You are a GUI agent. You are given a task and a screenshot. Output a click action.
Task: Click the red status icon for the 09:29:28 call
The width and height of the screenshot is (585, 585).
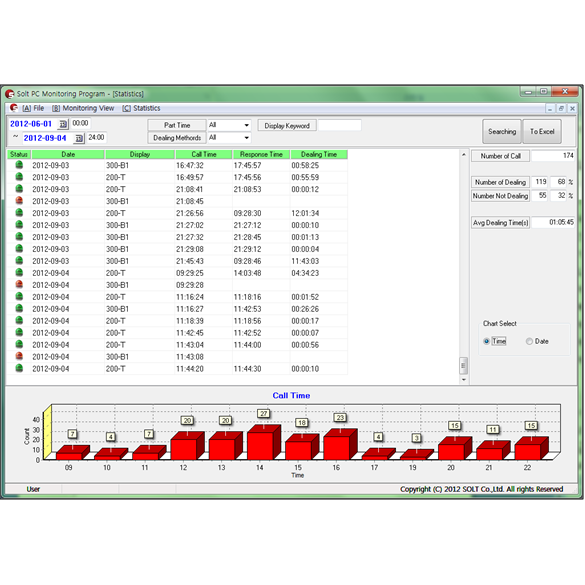pyautogui.click(x=19, y=284)
